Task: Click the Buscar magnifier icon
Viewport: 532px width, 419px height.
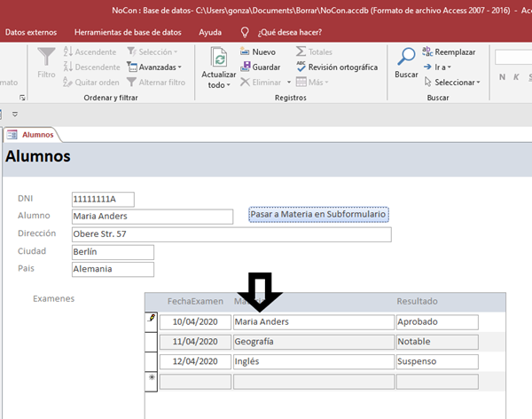Action: 406,58
